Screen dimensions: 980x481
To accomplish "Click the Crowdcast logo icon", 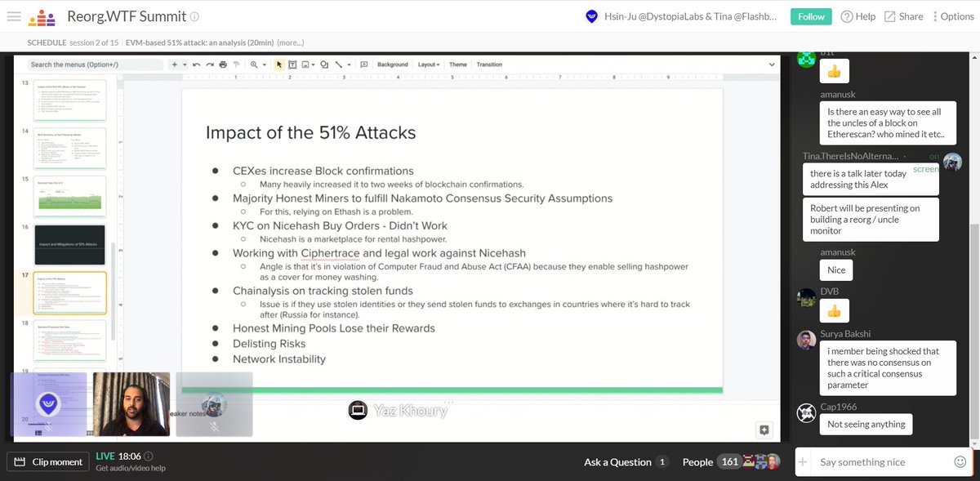I will tap(42, 16).
